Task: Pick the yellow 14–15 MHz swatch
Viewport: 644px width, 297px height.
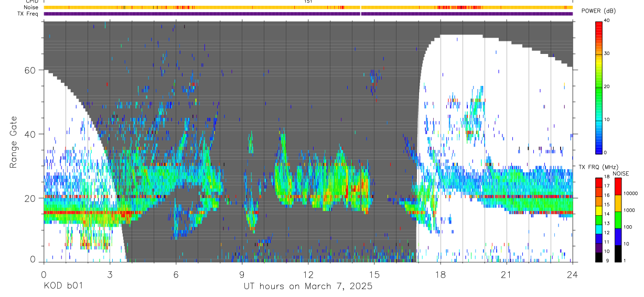Action: click(x=599, y=211)
